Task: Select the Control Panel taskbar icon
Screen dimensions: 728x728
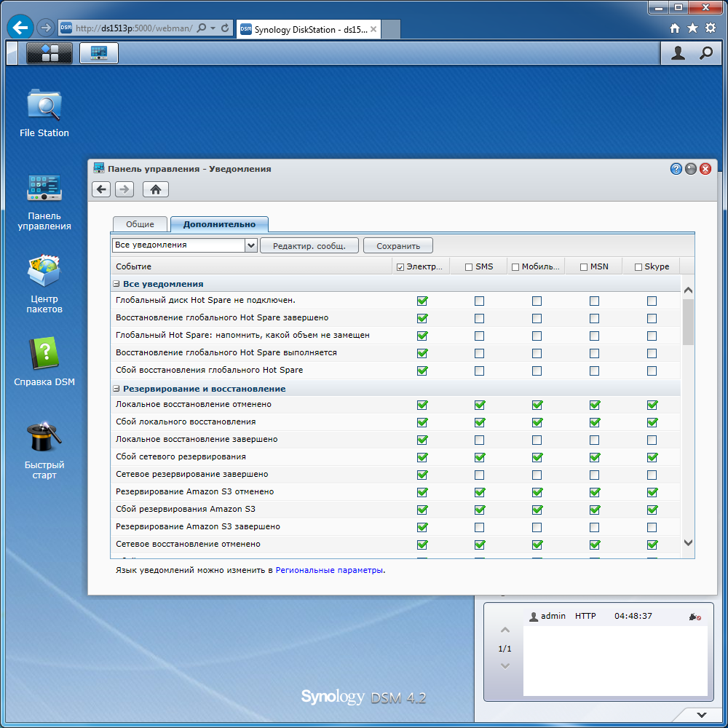Action: 99,53
